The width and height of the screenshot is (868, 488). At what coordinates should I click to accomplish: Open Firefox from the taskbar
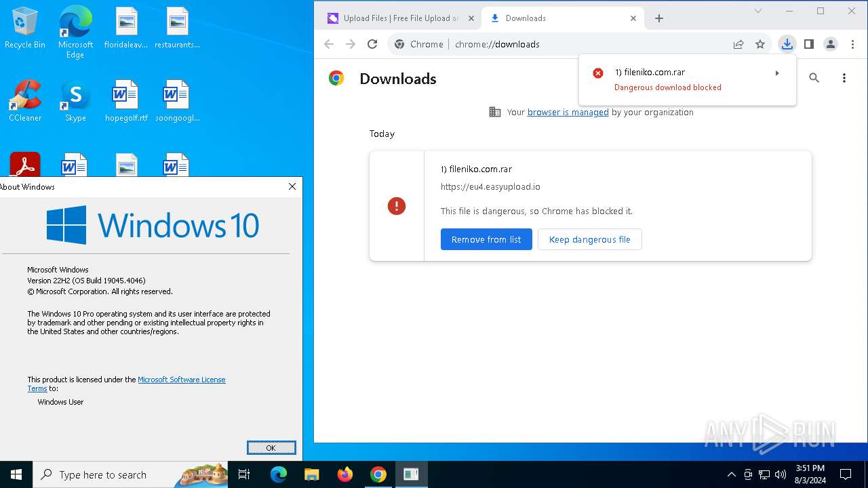[x=344, y=474]
